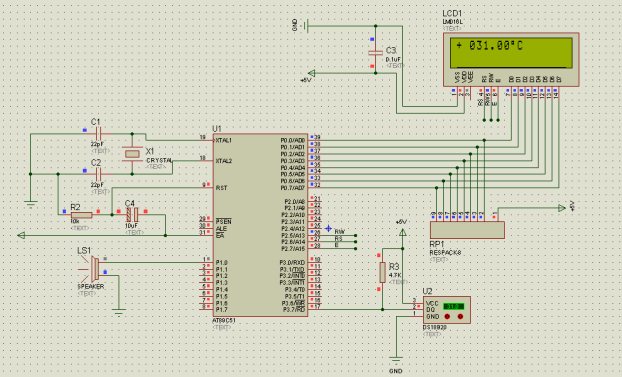
Task: Click the LCD screen showing + 031.00°C
Action: (x=511, y=53)
